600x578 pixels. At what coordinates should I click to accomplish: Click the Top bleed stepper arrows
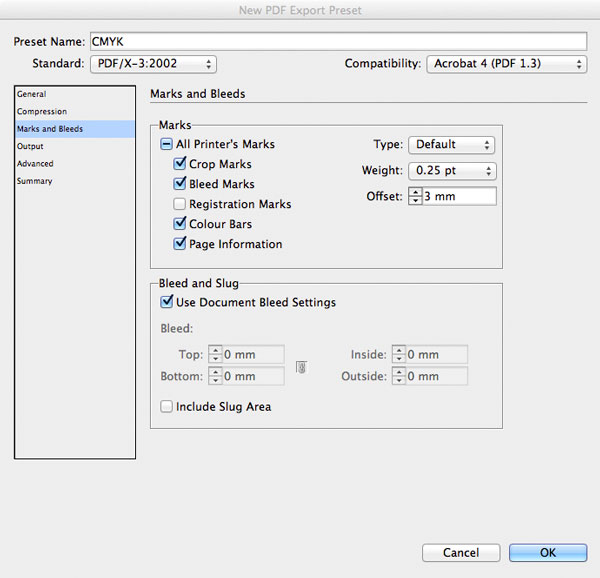tap(215, 354)
